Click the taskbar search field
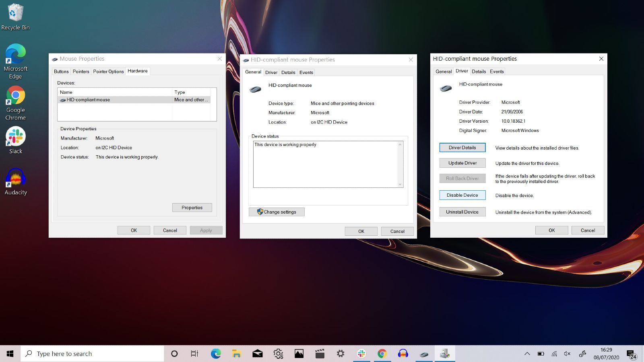This screenshot has height=362, width=644. 93,354
